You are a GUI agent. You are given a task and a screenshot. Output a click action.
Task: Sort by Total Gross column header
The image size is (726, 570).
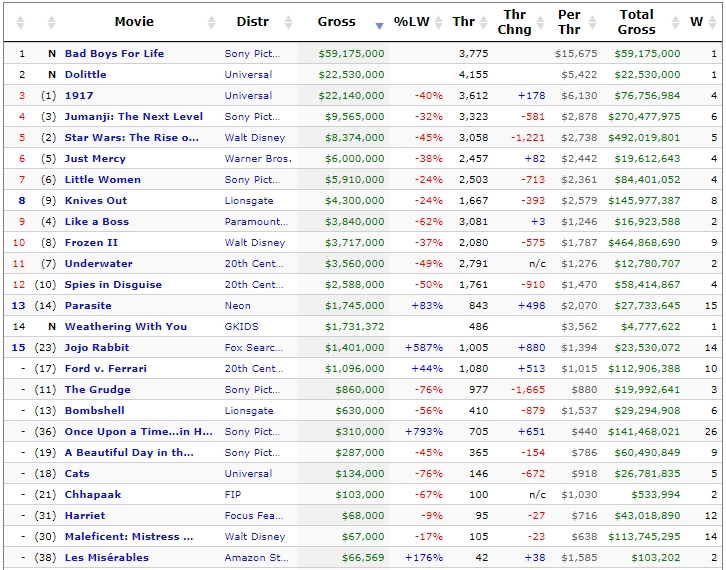pyautogui.click(x=637, y=22)
